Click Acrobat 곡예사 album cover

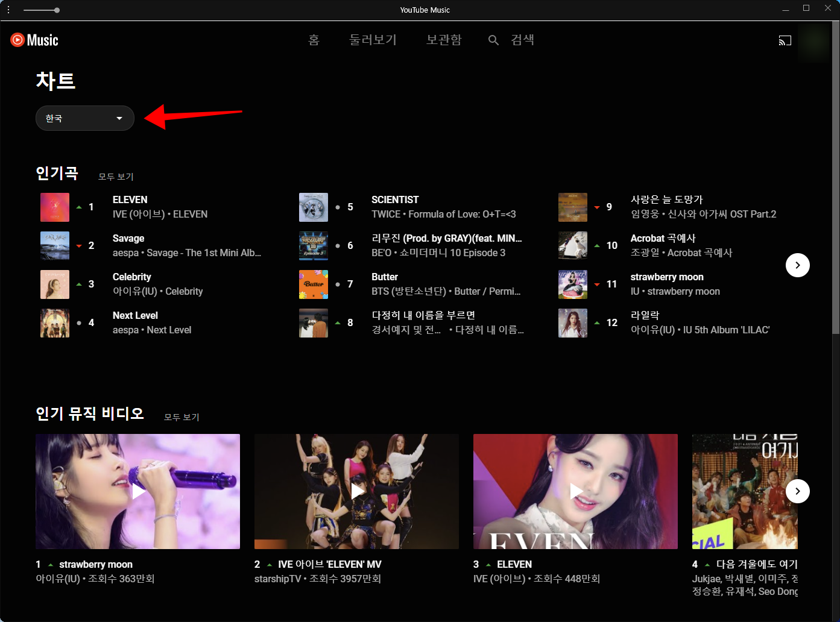coord(573,246)
